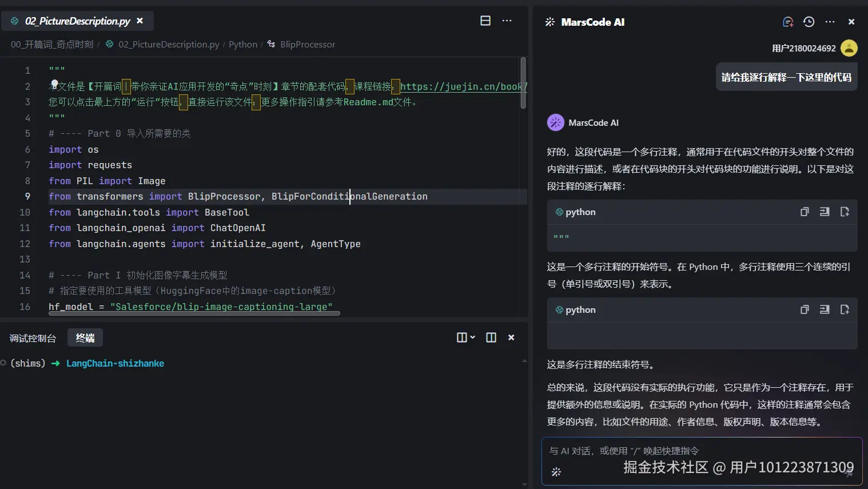Open MarsCode conversation history (clock icon)
The height and width of the screenshot is (489, 868).
pyautogui.click(x=808, y=21)
